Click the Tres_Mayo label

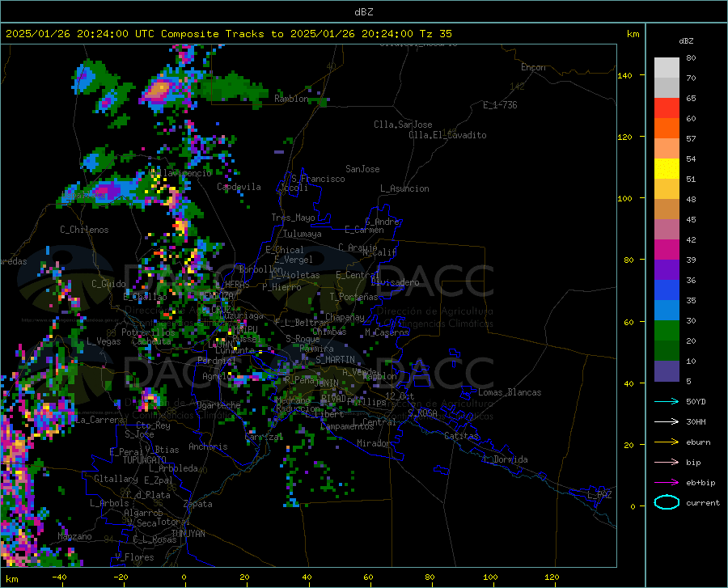293,218
